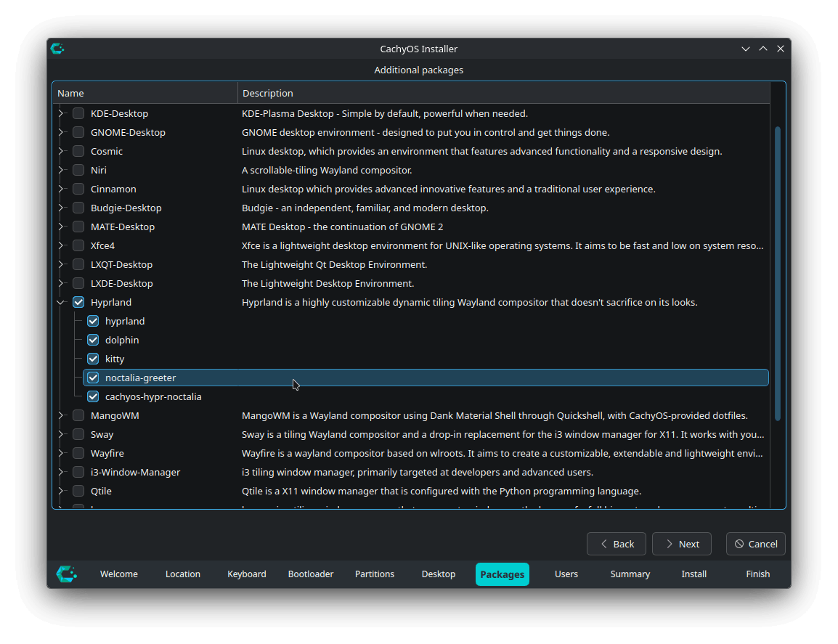Screen dimensions: 838x644
Task: Open the Bootloader step
Action: click(x=311, y=574)
